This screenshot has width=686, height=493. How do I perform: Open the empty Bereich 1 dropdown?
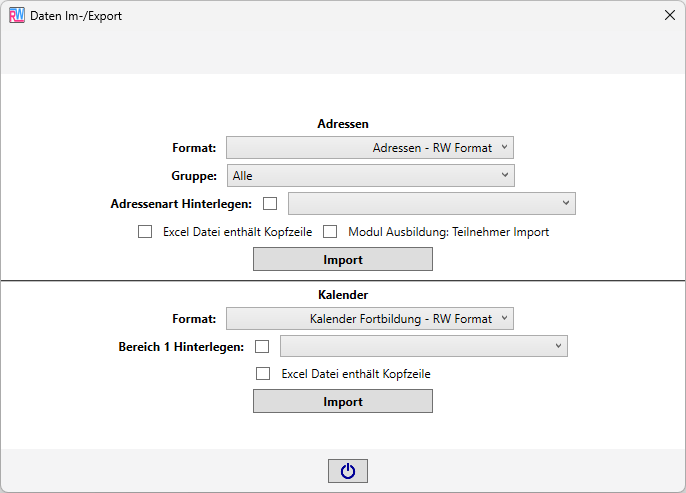coord(424,346)
